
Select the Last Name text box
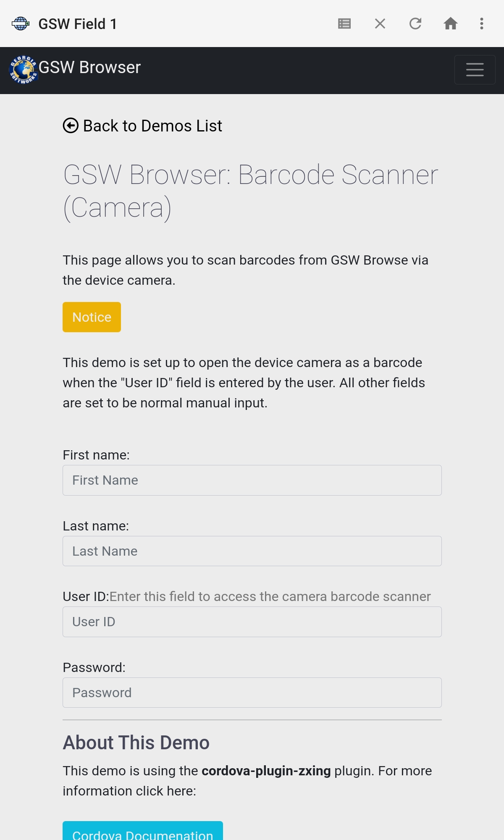252,551
